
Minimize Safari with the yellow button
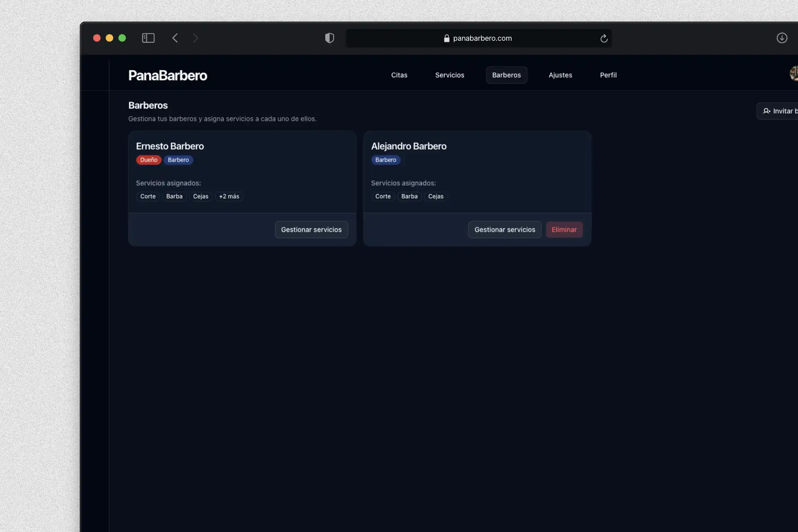point(109,38)
